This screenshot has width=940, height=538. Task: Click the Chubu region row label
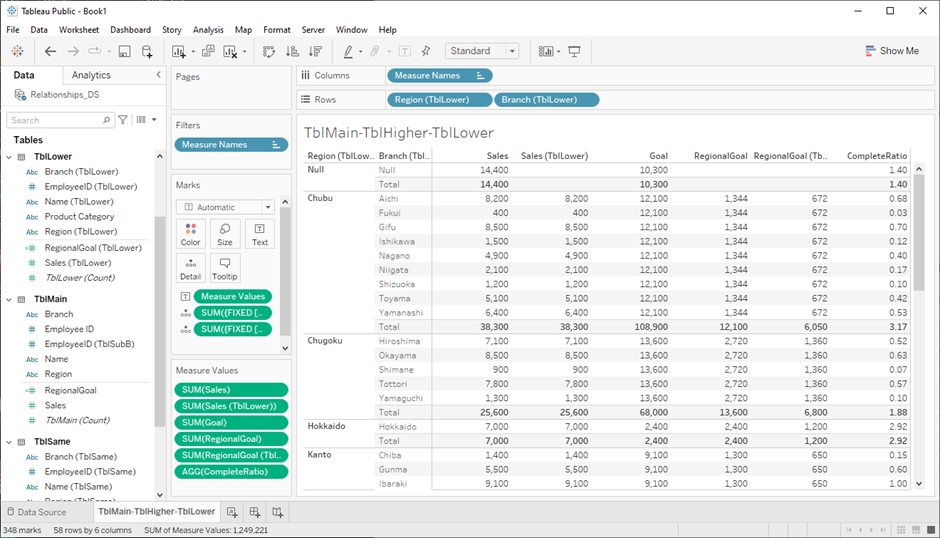coord(320,198)
